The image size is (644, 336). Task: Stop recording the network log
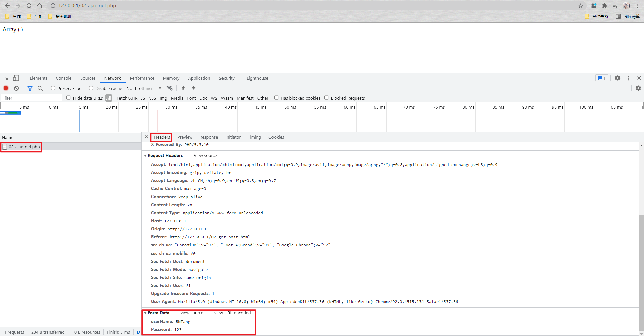point(6,88)
